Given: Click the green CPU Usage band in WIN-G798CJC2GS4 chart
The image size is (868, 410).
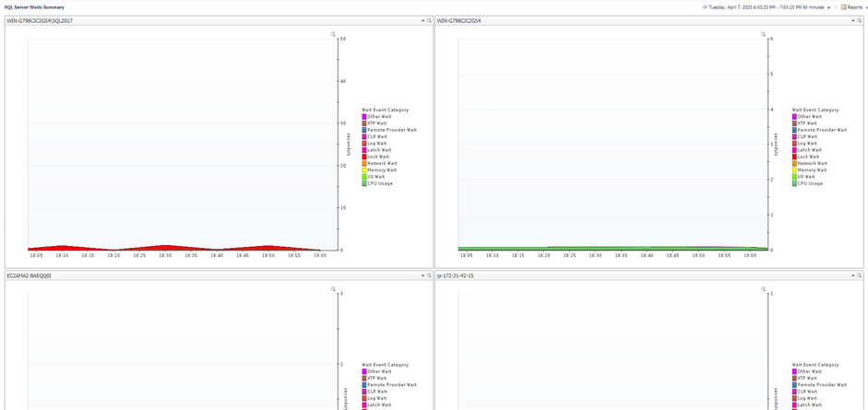Looking at the screenshot, I should coord(612,249).
